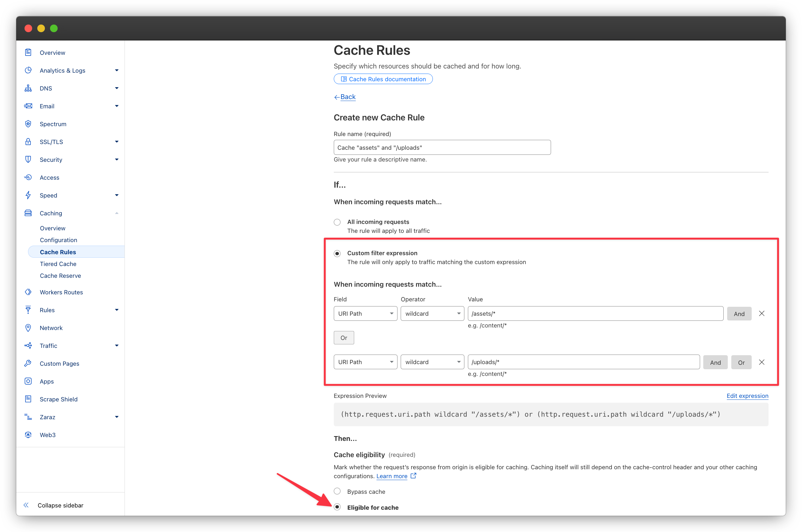Image resolution: width=802 pixels, height=532 pixels.
Task: Open the wildcard operator dropdown for /assets/*
Action: 432,313
